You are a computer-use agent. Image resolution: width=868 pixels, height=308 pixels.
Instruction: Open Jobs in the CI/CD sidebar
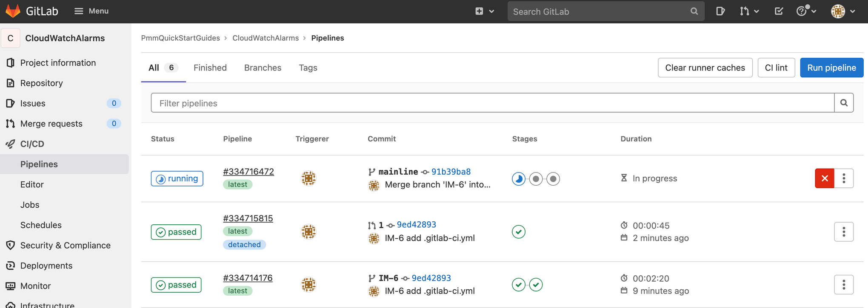(30, 205)
